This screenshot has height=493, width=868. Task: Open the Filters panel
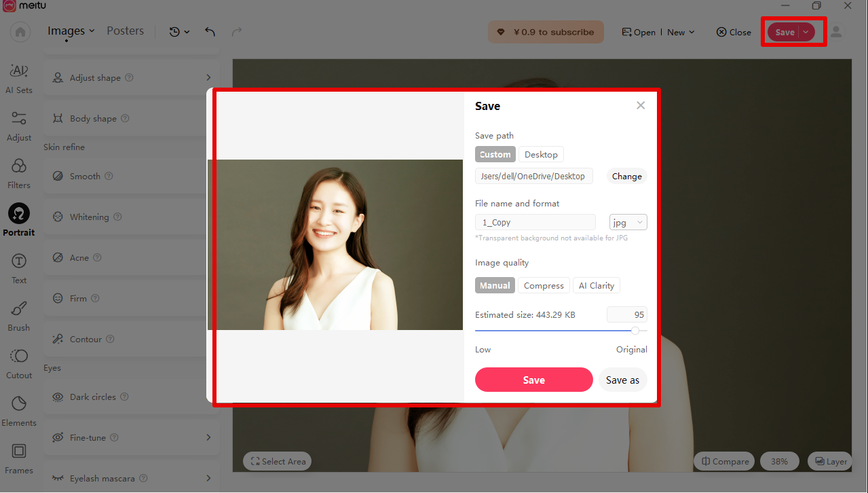[18, 172]
